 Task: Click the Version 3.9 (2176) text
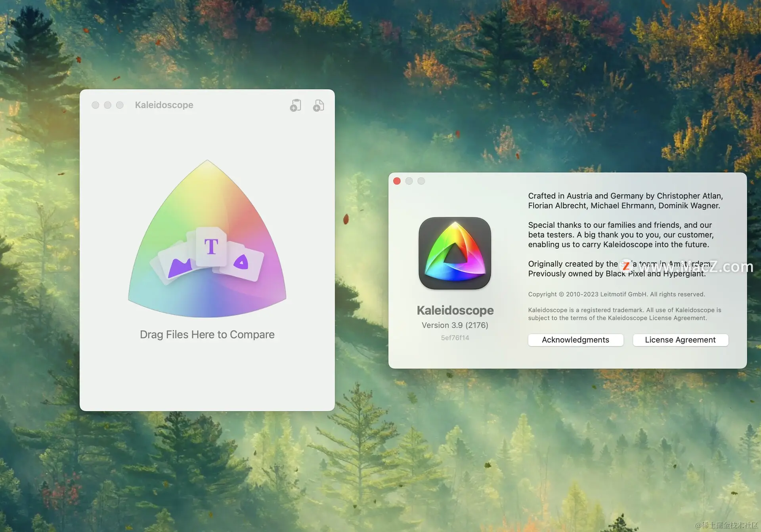(x=455, y=325)
